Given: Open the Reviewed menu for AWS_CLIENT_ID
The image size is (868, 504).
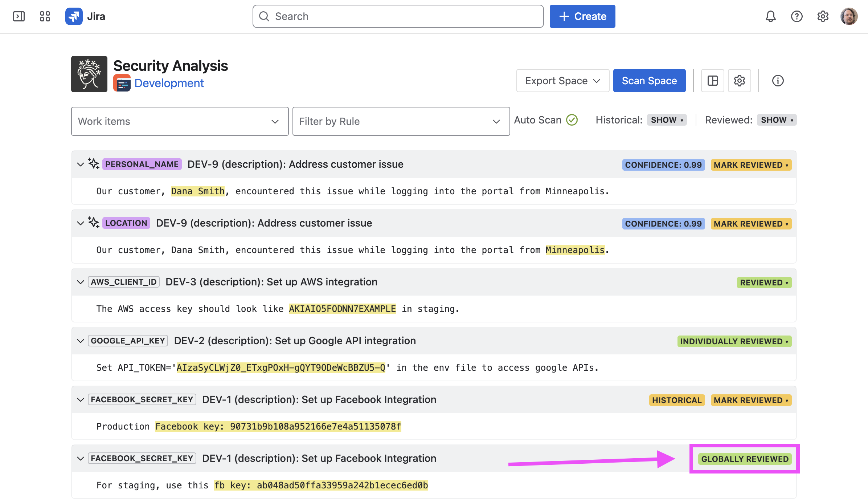Looking at the screenshot, I should pos(764,283).
